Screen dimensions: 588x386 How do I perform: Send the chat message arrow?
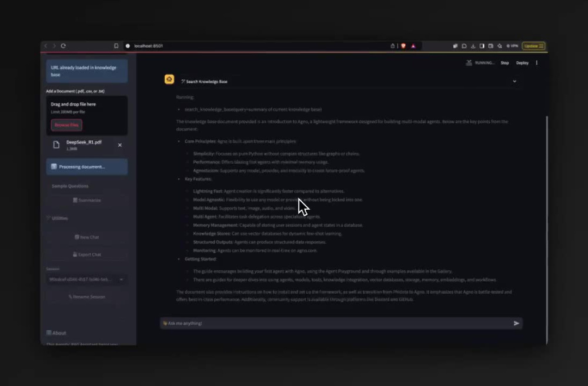point(516,323)
